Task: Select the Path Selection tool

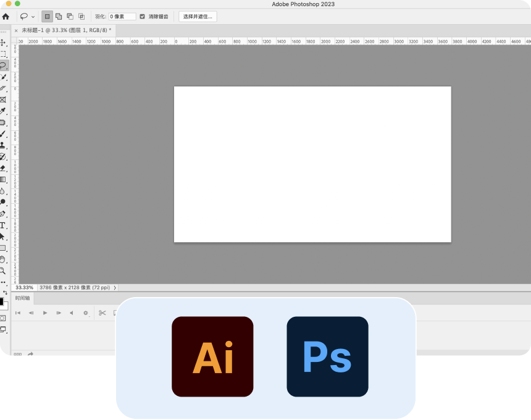Action: (x=3, y=237)
